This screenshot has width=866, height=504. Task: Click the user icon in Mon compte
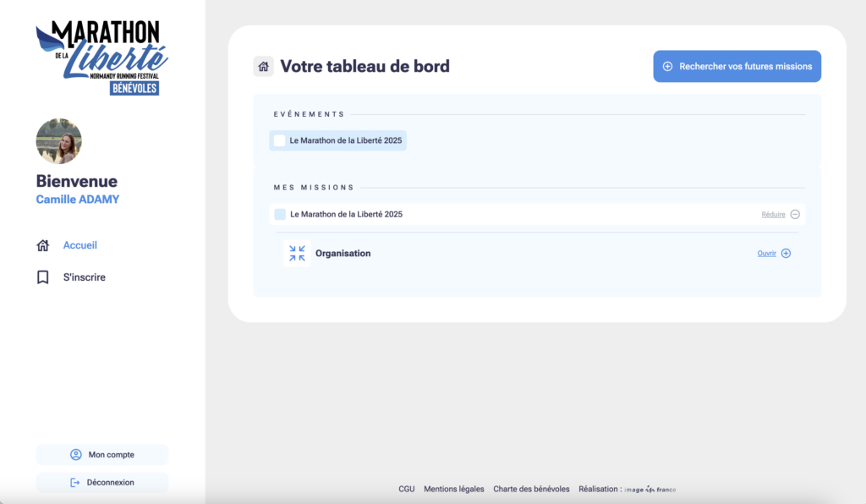click(76, 454)
